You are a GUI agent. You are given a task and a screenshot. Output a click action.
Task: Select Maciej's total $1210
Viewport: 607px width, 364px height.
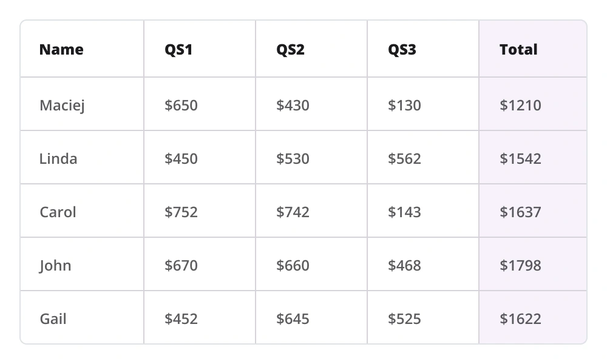coord(520,106)
